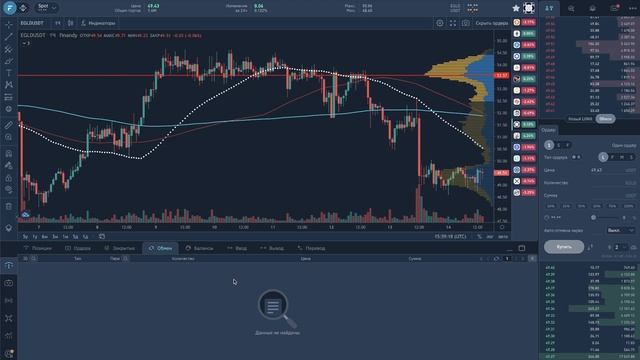Open the Spot market type dropdown

point(47,7)
